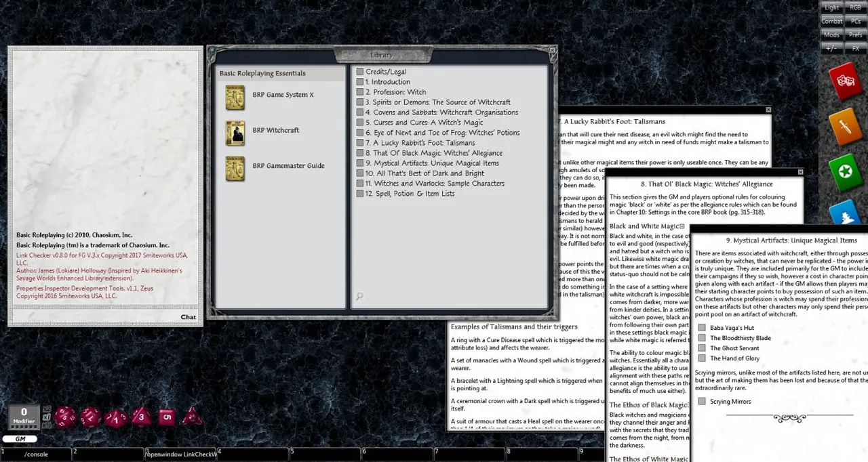Collapse The Ethos of Black Magic section
Viewport: 868px width, 462px height.
coord(688,405)
